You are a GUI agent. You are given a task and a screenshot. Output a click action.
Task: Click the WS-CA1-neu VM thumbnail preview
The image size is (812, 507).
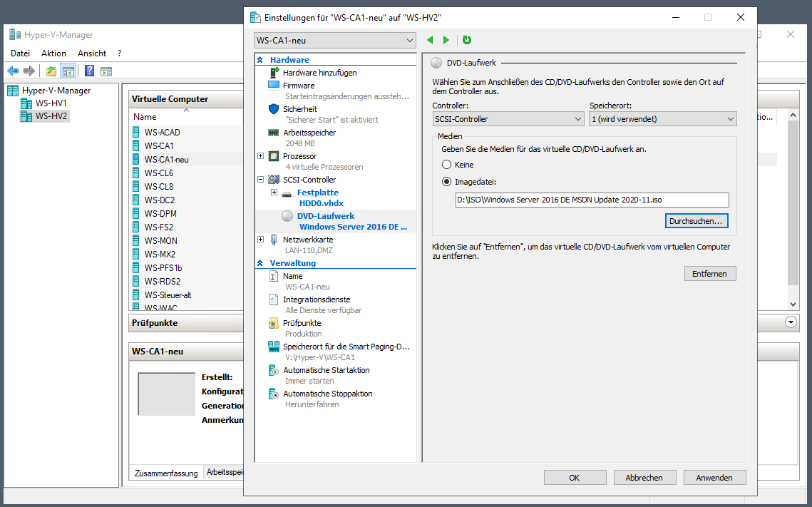[x=166, y=394]
